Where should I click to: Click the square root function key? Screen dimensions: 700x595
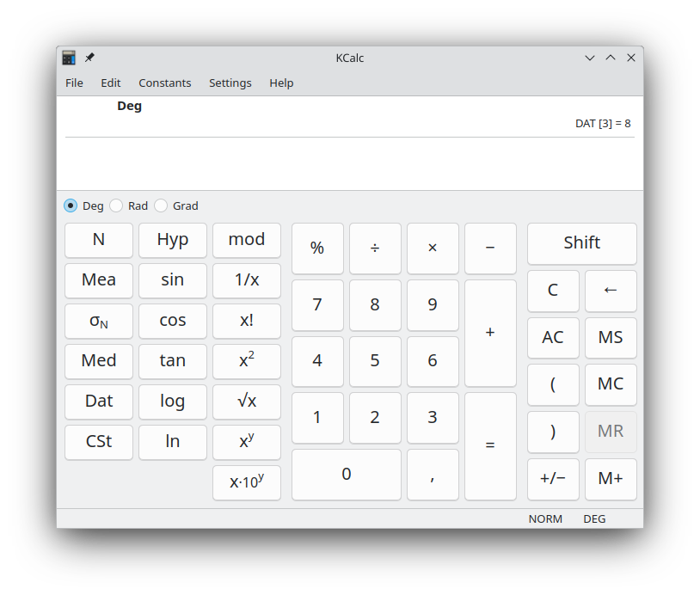tap(247, 402)
